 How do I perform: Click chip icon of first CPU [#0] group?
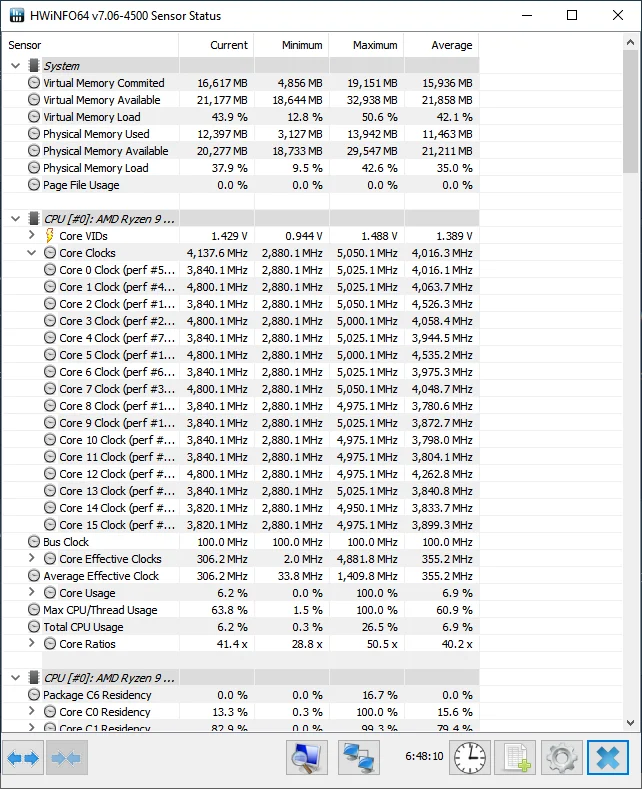[34, 218]
